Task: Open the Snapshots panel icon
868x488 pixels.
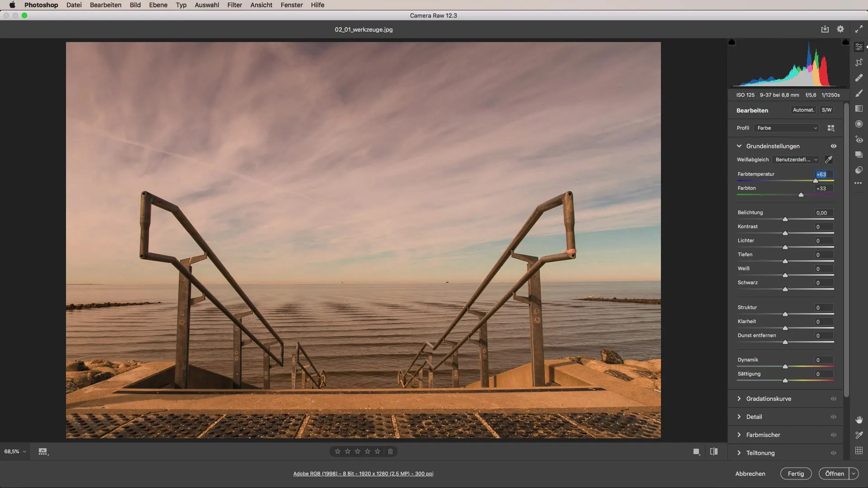Action: coord(859,155)
